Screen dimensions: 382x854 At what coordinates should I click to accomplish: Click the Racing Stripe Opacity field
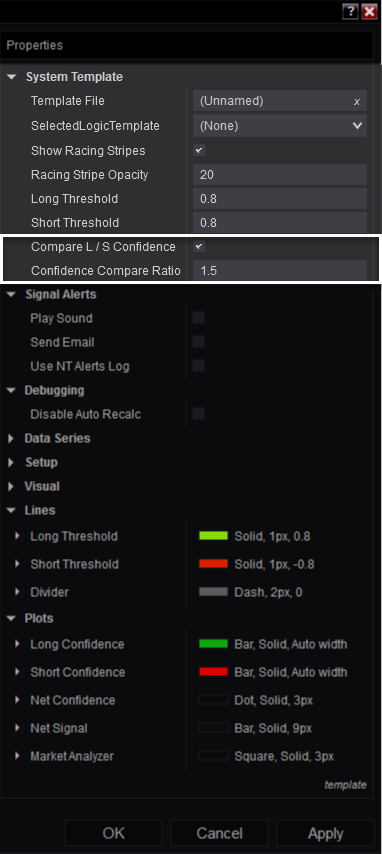(280, 175)
